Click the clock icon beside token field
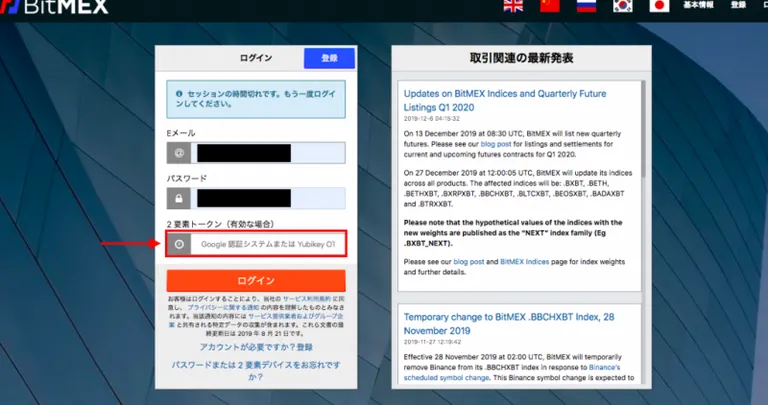 point(179,244)
